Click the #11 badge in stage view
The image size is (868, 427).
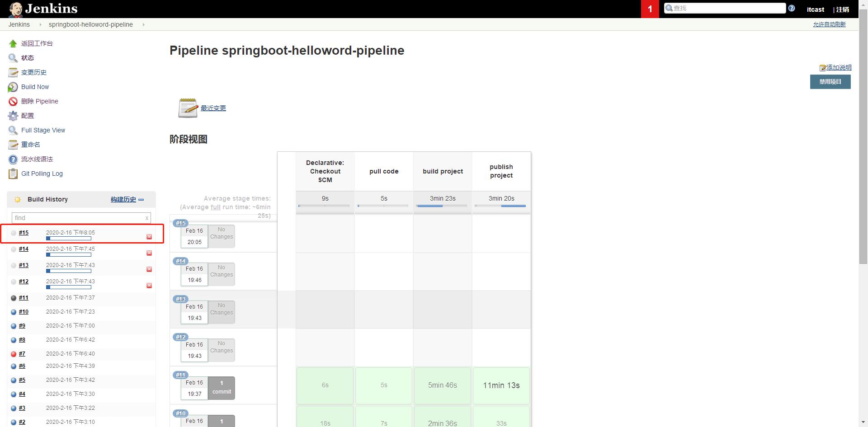click(181, 375)
